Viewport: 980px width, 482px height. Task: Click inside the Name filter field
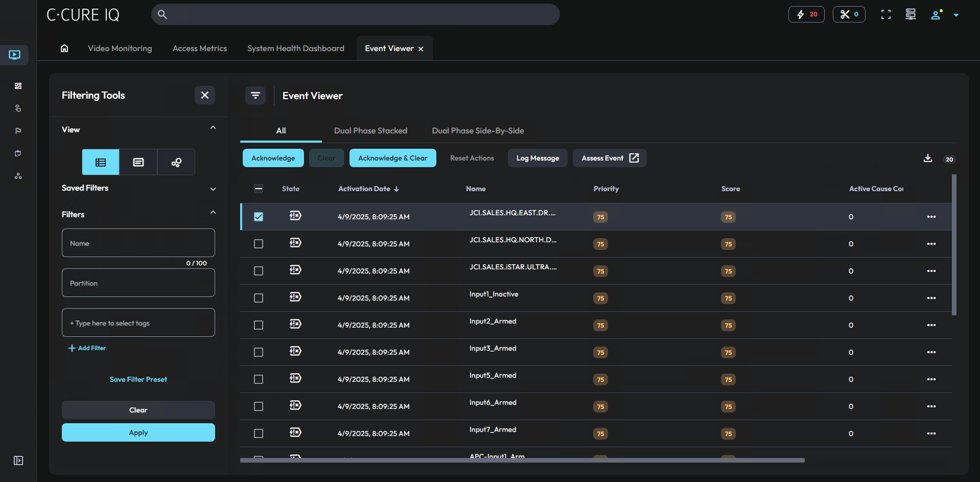pos(138,243)
